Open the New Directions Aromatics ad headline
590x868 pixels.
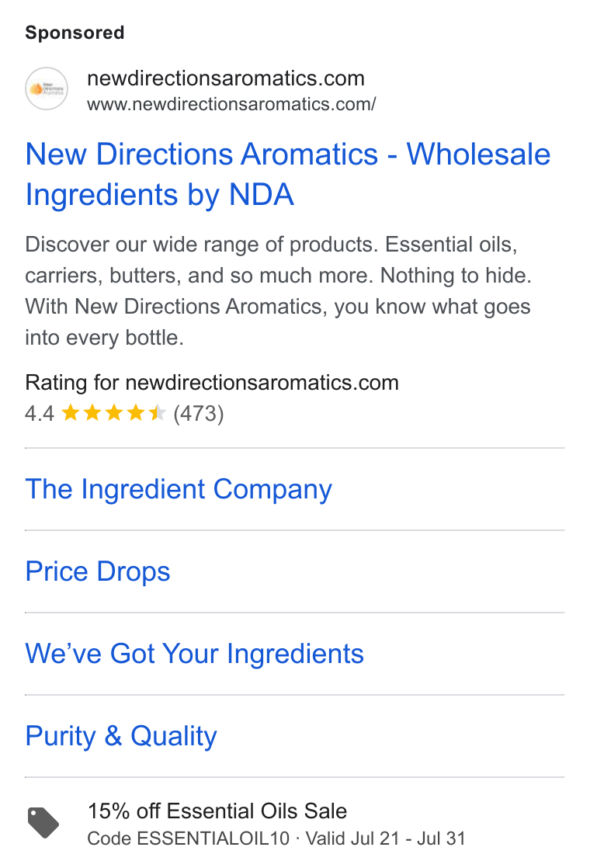click(288, 175)
